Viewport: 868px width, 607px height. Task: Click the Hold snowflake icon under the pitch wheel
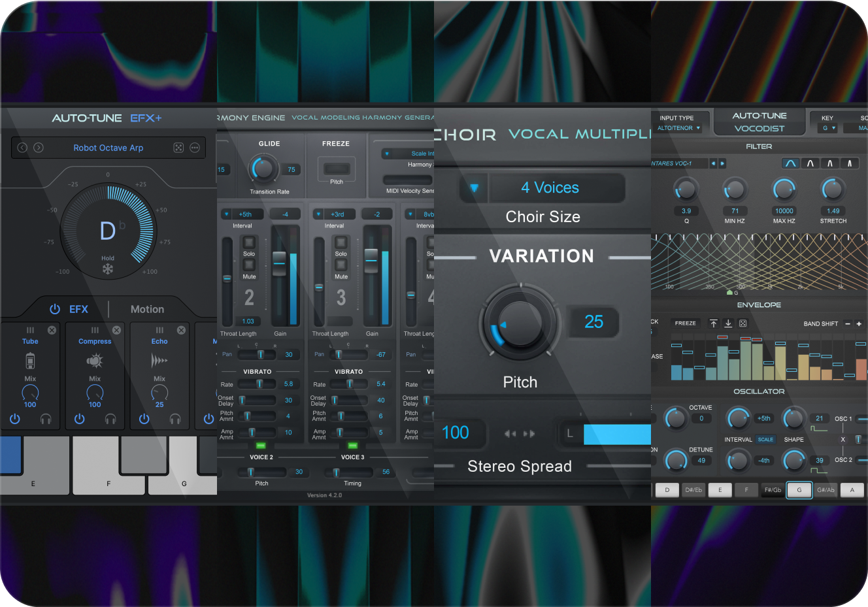(x=108, y=268)
